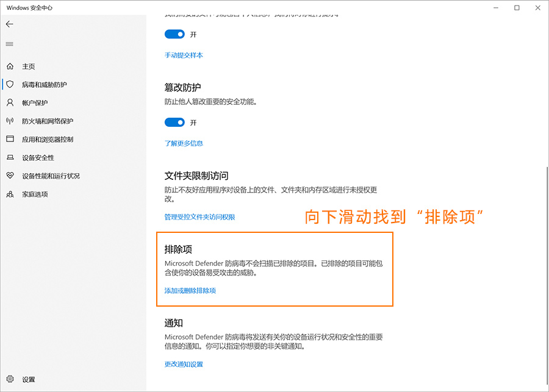Open 防火墙和网络保护 section

(48, 121)
